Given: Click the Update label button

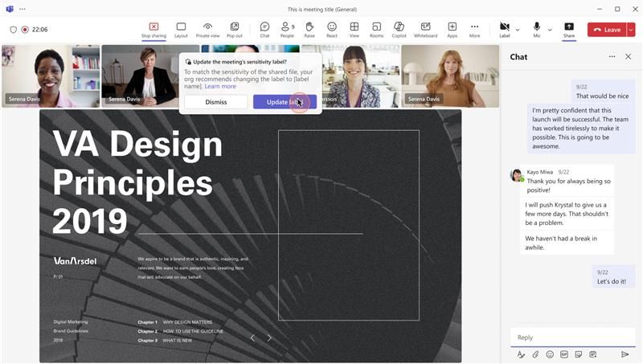Looking at the screenshot, I should 285,102.
